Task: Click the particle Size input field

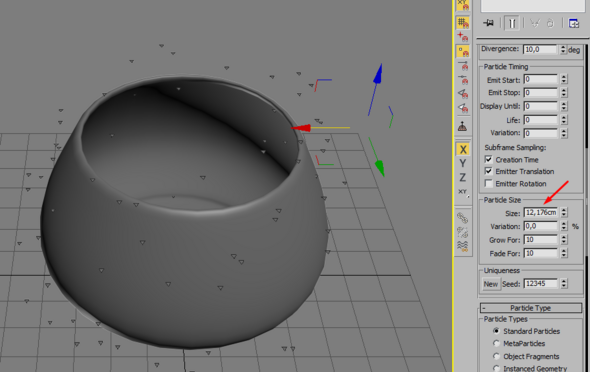Action: pyautogui.click(x=541, y=213)
